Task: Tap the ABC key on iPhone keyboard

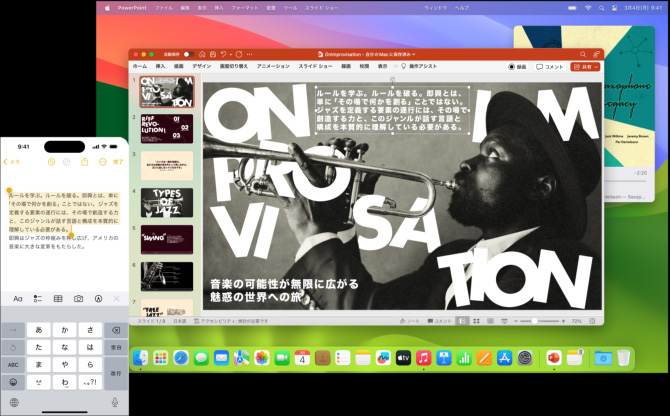Action: pos(13,365)
